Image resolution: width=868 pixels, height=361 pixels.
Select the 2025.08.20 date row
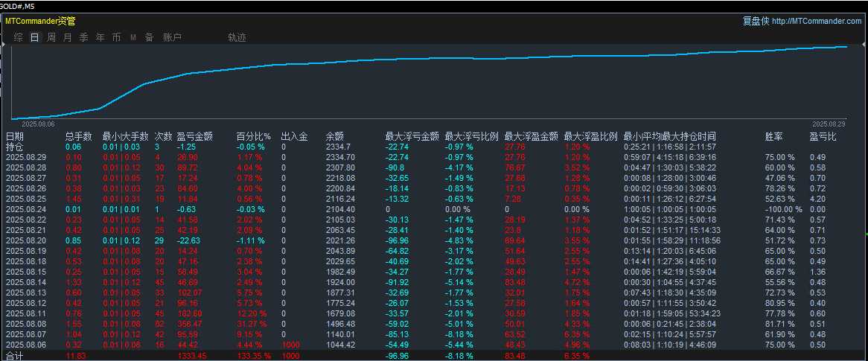[x=25, y=241]
